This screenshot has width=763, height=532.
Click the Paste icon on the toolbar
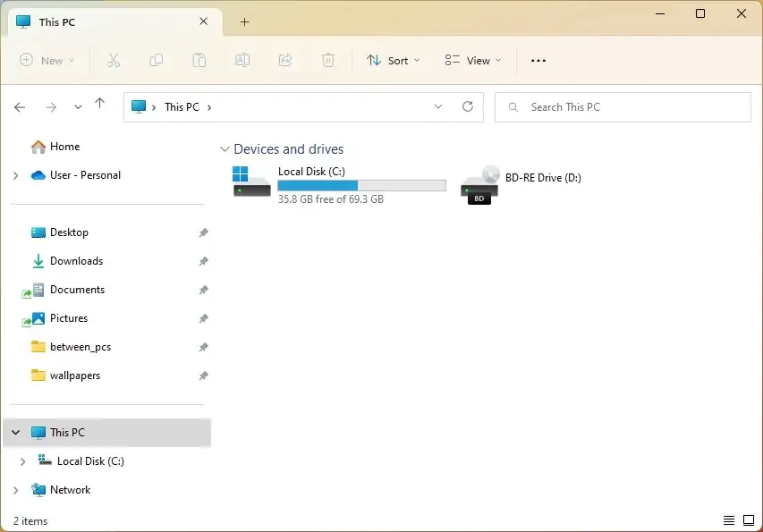[x=199, y=60]
